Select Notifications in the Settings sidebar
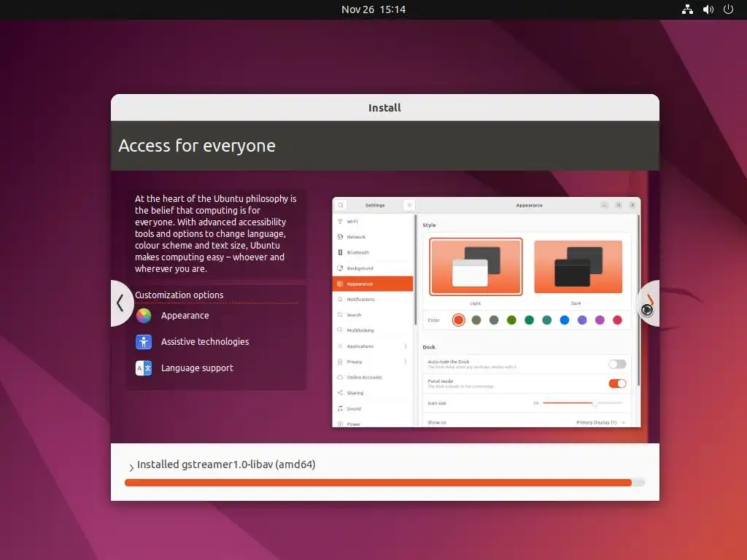Viewport: 747px width, 560px height. 373,300
